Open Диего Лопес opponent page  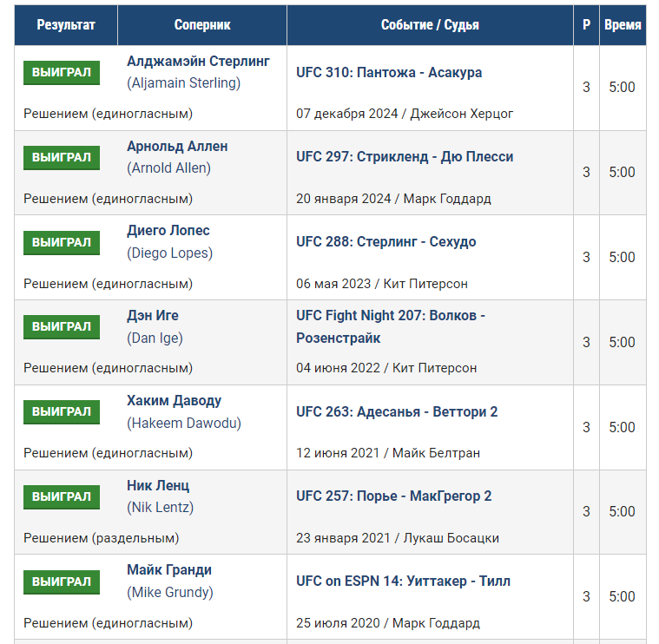(x=168, y=231)
